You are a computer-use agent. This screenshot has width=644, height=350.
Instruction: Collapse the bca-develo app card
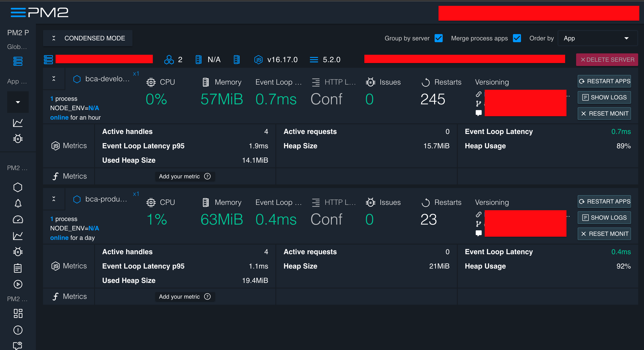tap(54, 79)
